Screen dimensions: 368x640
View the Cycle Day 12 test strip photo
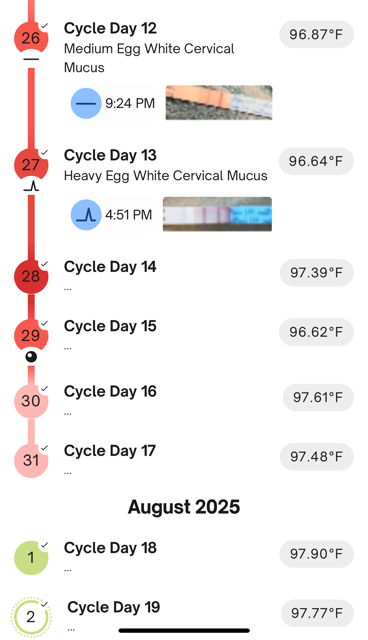pyautogui.click(x=219, y=102)
